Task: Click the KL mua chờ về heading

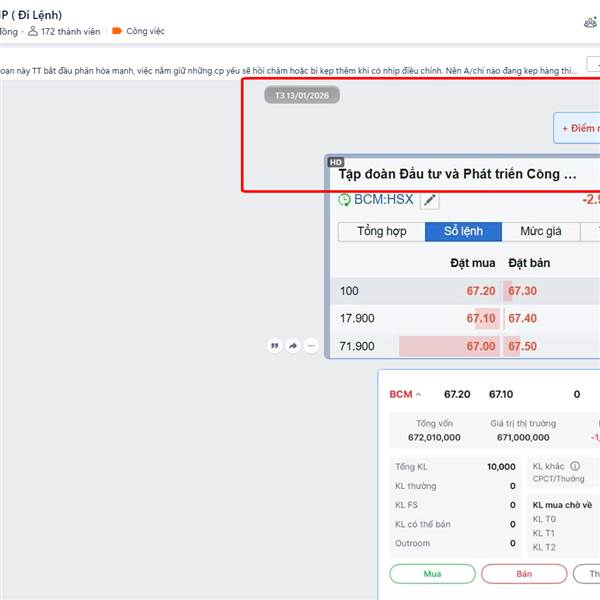Action: click(x=562, y=505)
